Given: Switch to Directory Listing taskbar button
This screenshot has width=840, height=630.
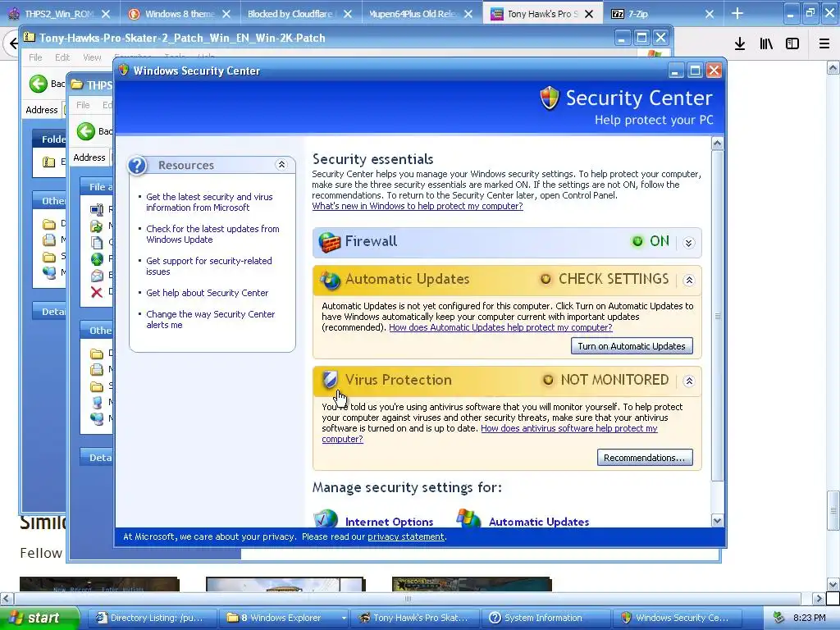Looking at the screenshot, I should tap(151, 619).
